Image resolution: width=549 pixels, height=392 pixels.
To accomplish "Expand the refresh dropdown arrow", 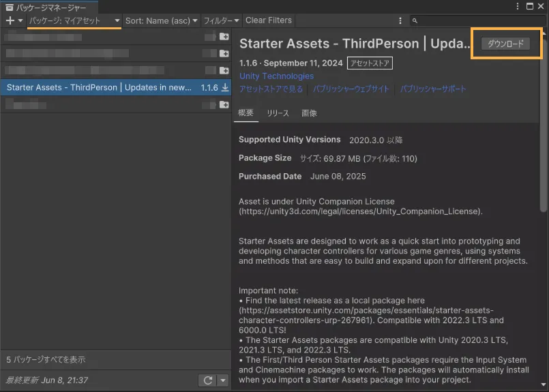I will point(223,380).
